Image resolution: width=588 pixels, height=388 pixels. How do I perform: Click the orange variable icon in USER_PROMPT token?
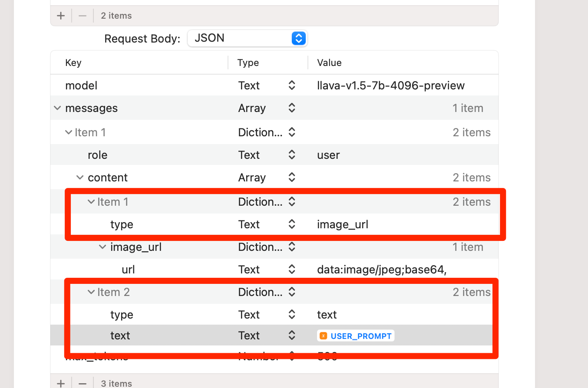324,335
